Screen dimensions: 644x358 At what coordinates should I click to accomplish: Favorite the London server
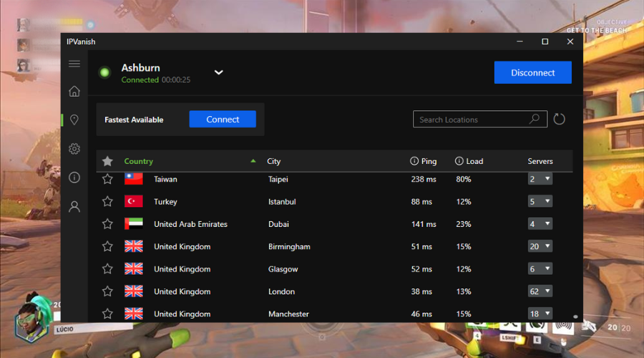click(107, 291)
